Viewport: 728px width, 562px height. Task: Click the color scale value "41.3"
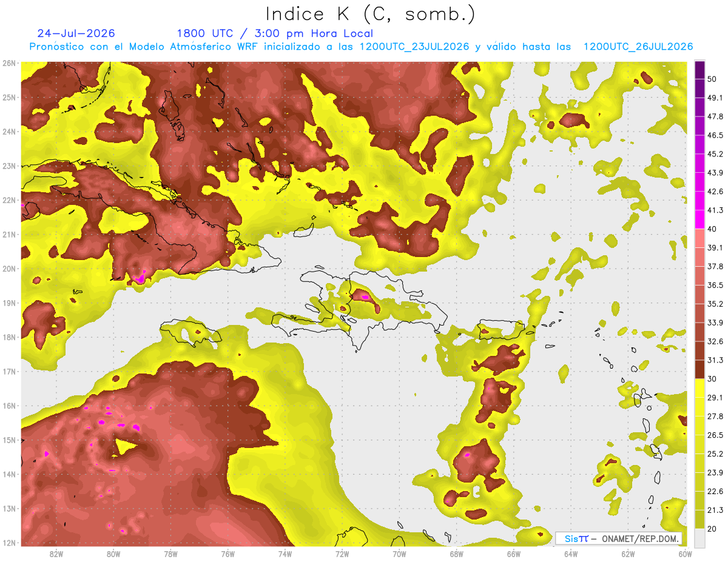[715, 210]
